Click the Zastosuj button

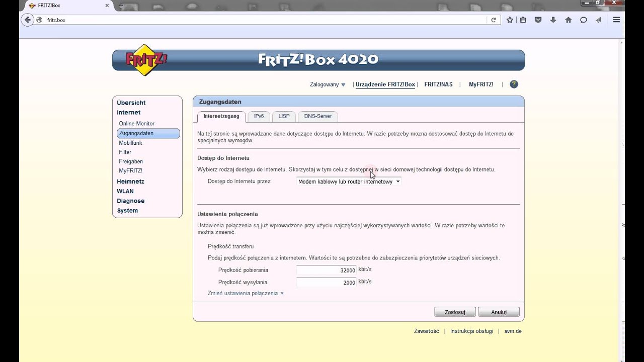[x=455, y=312]
